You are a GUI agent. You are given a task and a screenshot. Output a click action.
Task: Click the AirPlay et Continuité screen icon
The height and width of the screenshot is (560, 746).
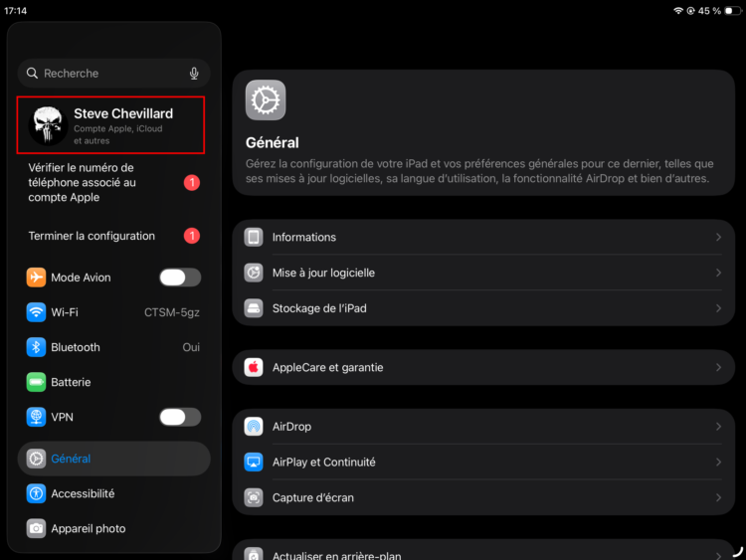click(x=254, y=462)
